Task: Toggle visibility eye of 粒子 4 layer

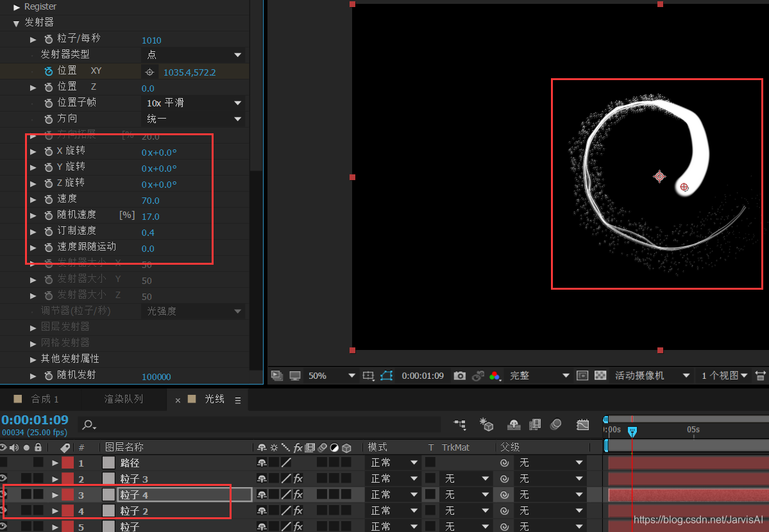Action: [3, 495]
